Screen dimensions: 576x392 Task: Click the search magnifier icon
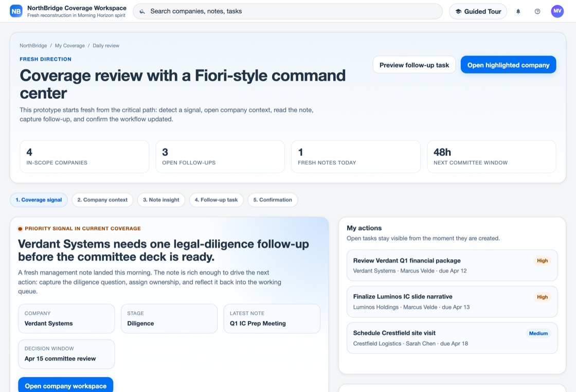[142, 11]
